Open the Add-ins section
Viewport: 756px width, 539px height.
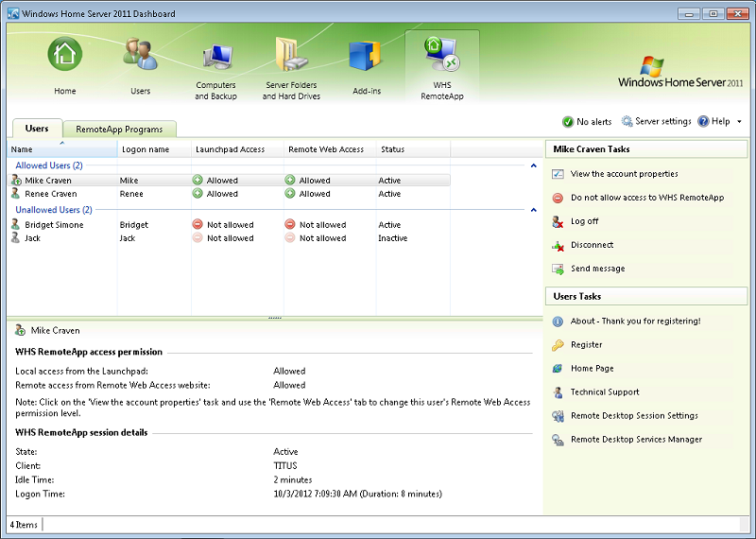click(367, 68)
